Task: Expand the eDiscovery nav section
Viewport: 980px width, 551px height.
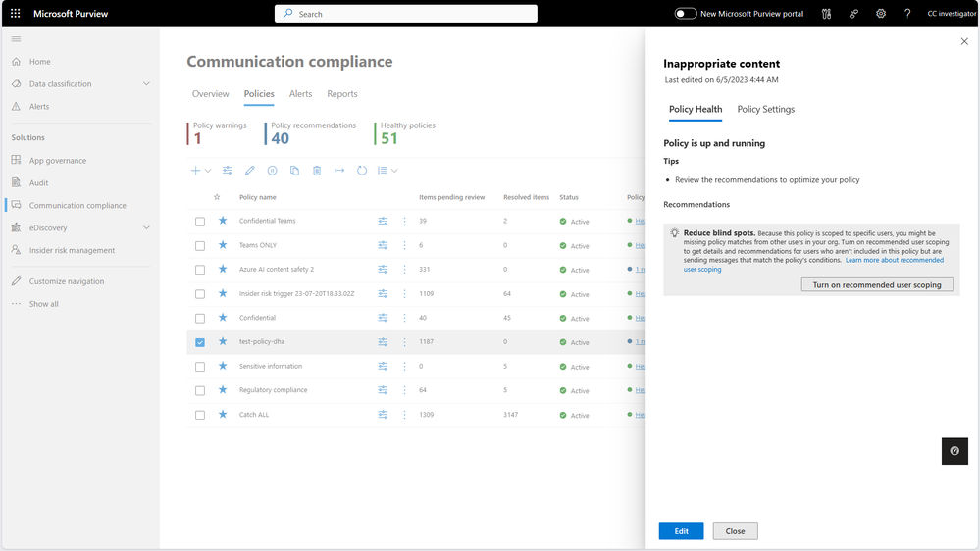Action: click(146, 228)
